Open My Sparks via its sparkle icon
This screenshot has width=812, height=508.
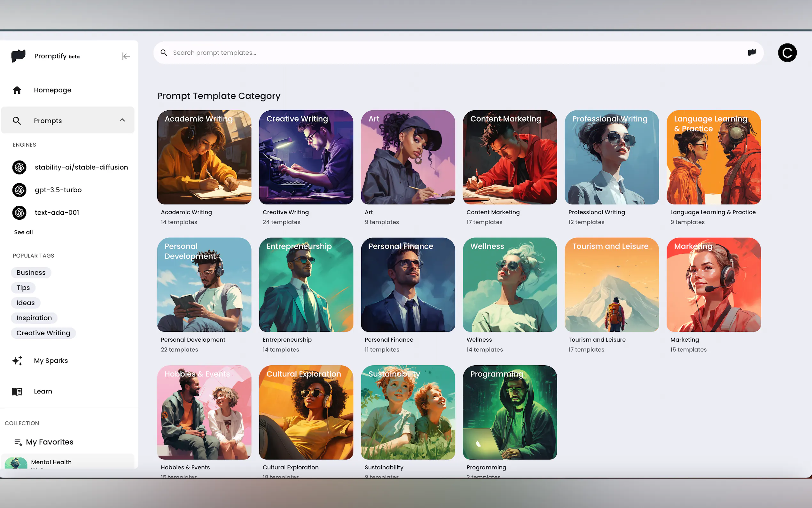(17, 361)
